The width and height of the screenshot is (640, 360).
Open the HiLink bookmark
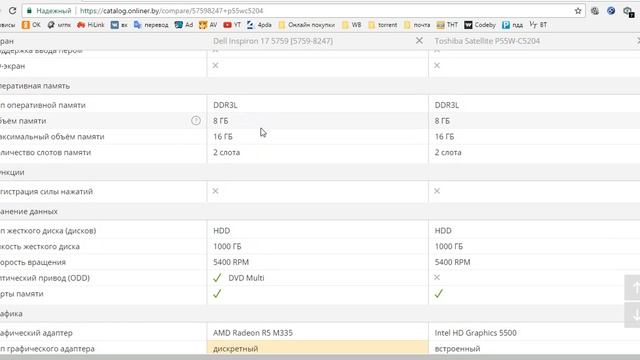(91, 25)
